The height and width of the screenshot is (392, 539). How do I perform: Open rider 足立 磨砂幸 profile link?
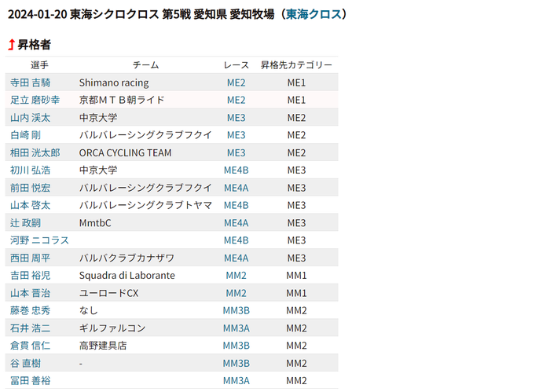pyautogui.click(x=35, y=100)
